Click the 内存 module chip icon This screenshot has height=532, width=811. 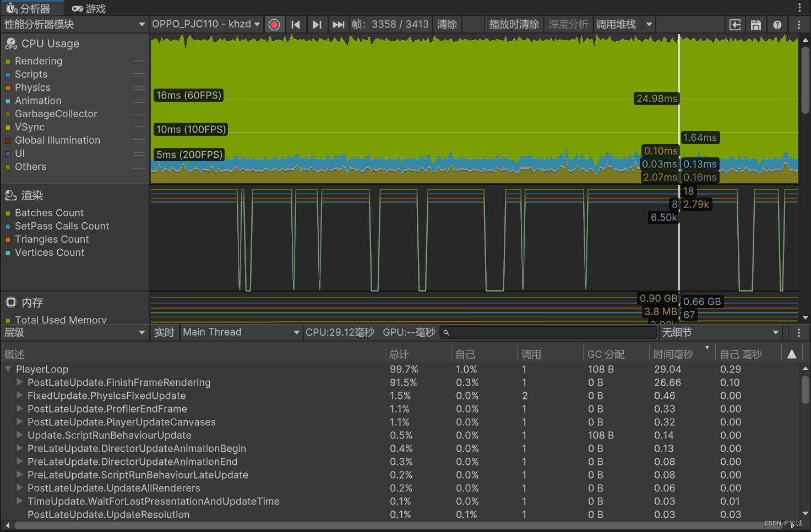11,302
